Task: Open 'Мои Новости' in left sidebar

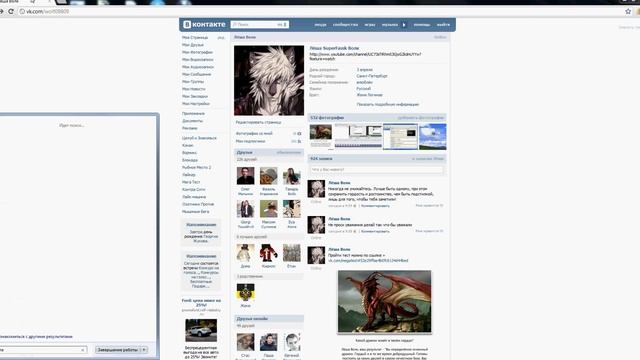Action: click(194, 89)
